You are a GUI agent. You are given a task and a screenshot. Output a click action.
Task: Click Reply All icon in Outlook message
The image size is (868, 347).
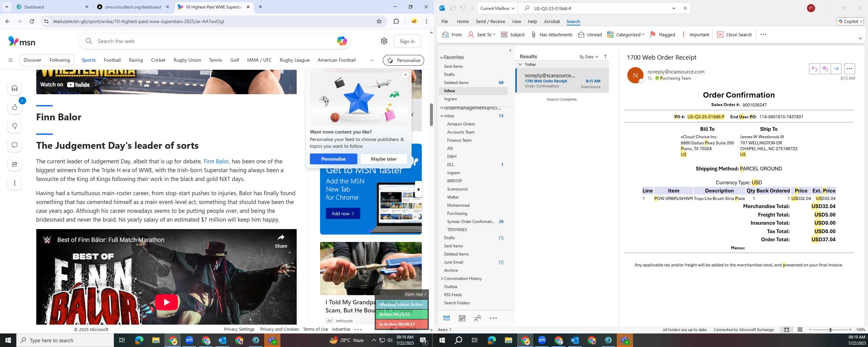point(825,69)
